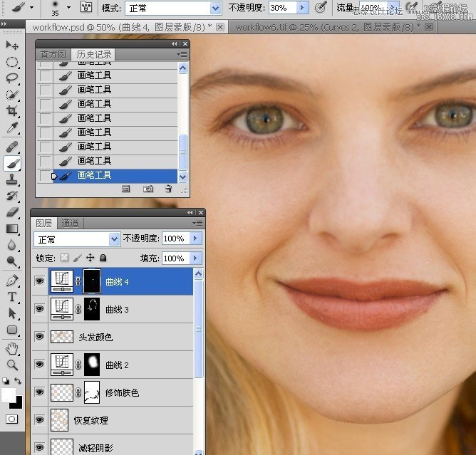Click the background color swatch

(19, 405)
